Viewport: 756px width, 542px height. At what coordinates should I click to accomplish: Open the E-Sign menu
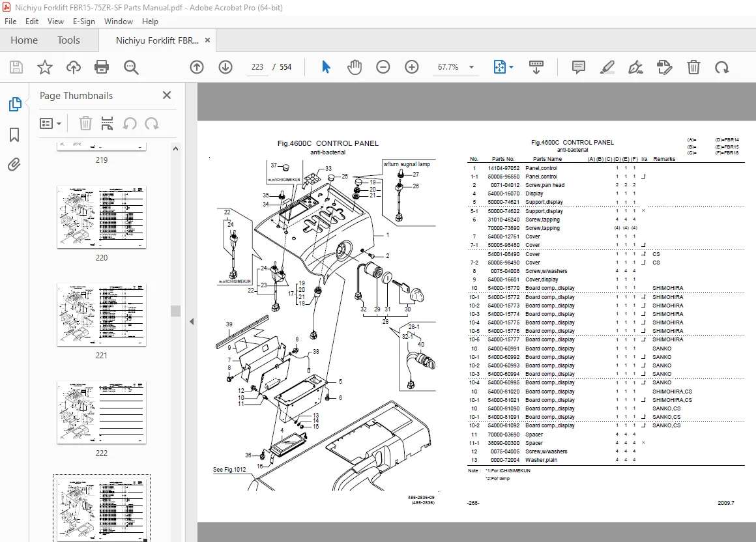84,21
